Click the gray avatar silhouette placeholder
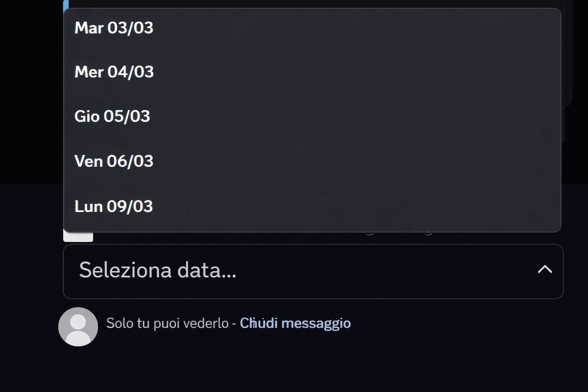Viewport: 588px width, 392px height. click(x=78, y=327)
